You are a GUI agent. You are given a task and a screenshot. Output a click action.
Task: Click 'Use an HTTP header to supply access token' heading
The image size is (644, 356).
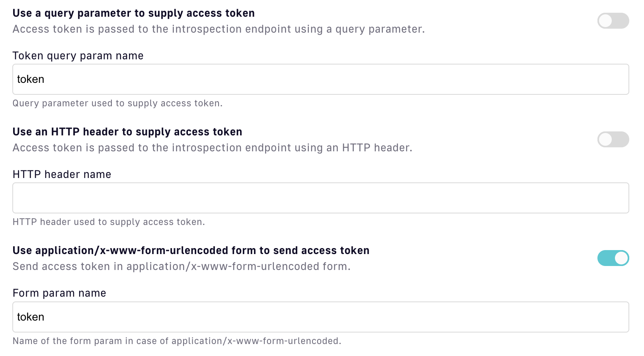coord(127,132)
